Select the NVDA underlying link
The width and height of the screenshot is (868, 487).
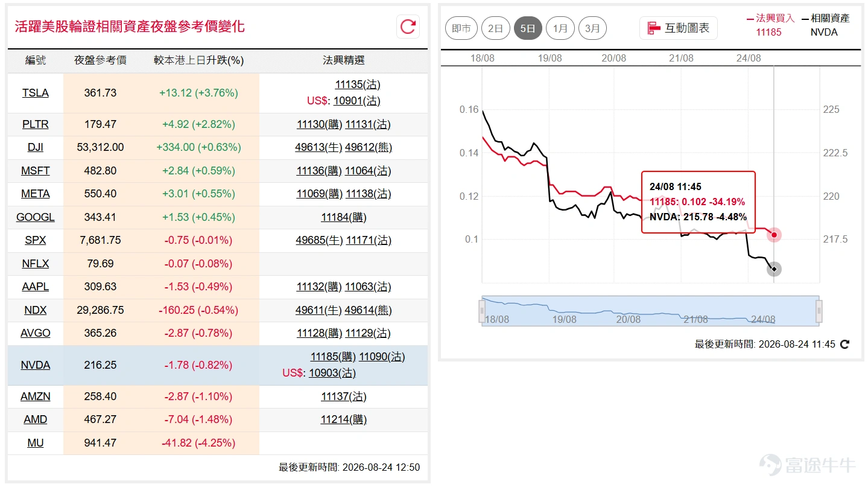[x=36, y=365]
